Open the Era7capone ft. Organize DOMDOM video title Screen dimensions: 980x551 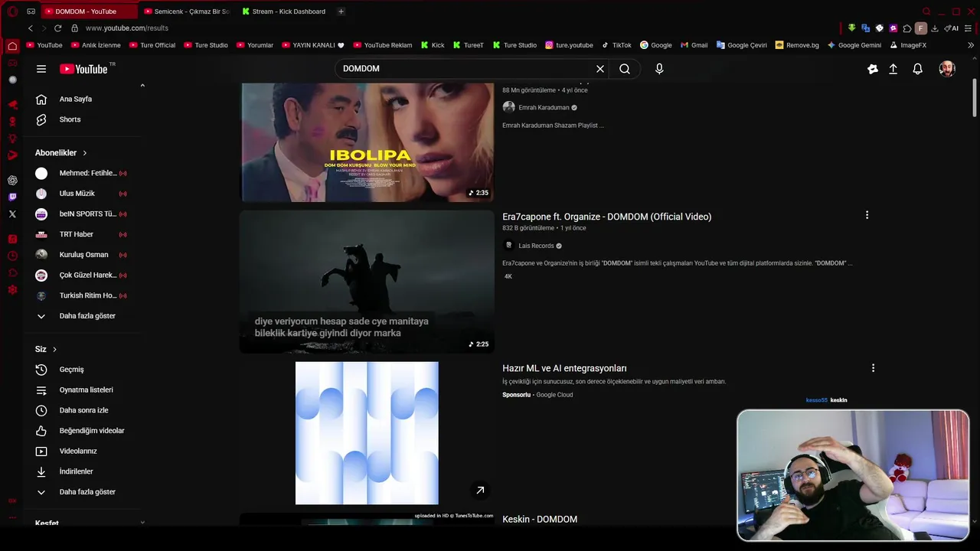(x=607, y=217)
